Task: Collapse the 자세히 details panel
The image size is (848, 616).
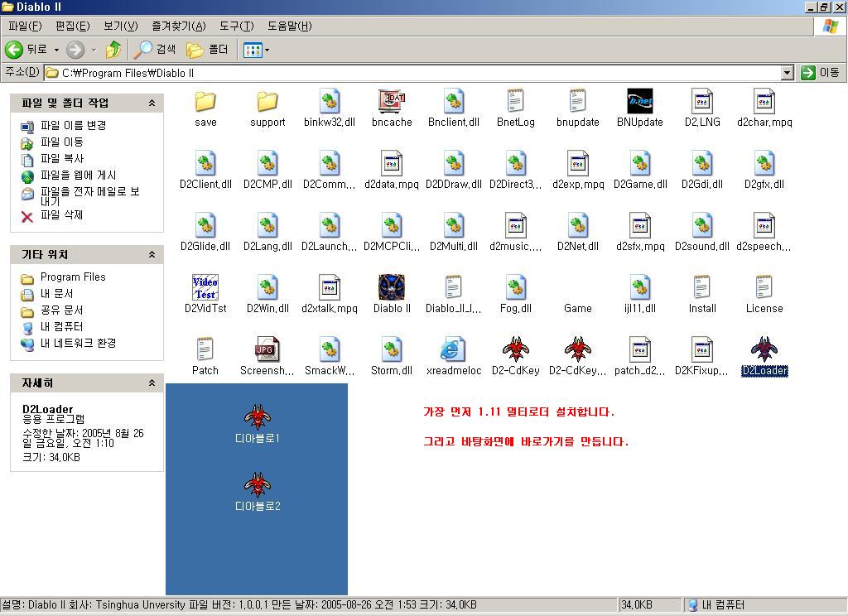Action: [152, 383]
